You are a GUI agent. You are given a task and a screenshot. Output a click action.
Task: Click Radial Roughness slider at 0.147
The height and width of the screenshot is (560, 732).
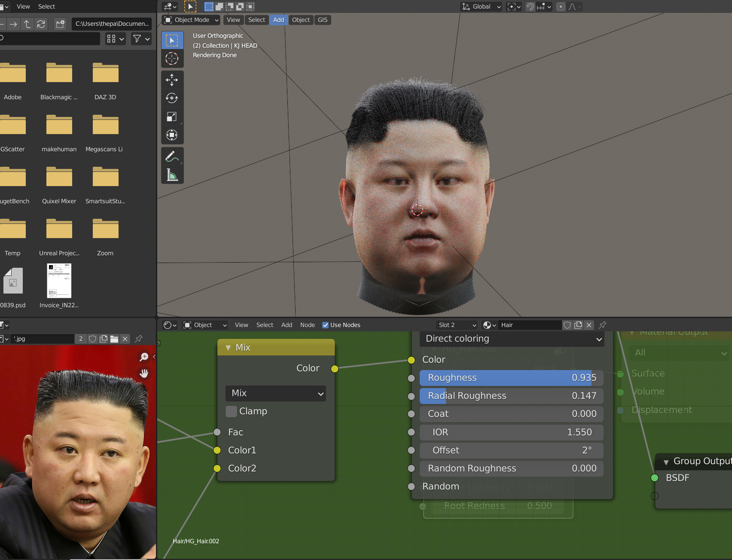tap(512, 396)
